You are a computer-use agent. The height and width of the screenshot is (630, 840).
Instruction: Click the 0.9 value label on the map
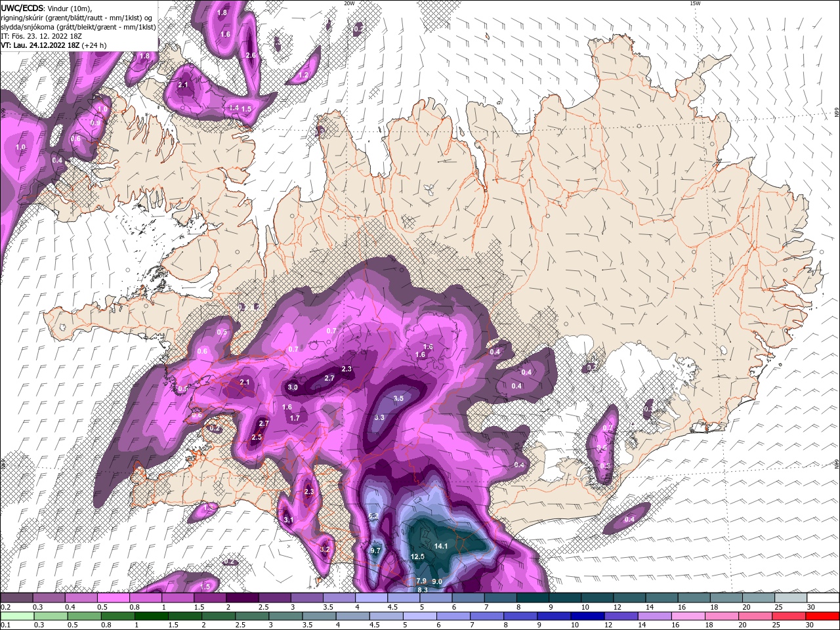(95, 123)
